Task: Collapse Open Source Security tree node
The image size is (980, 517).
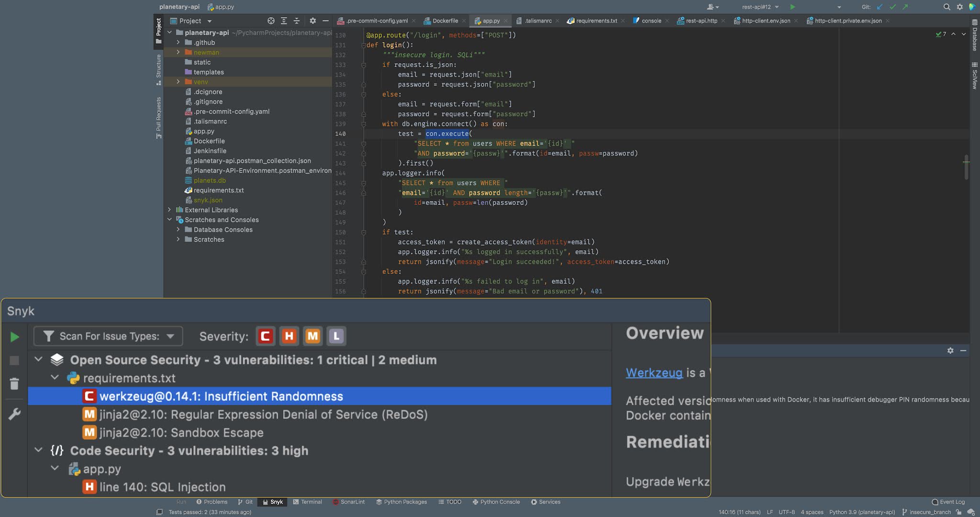Action: coord(38,360)
